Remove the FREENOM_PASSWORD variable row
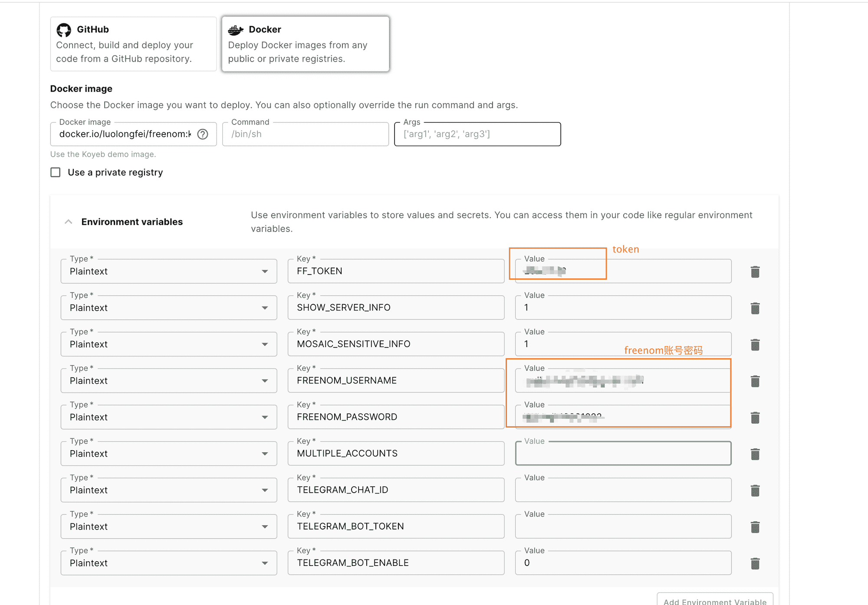The image size is (868, 605). pyautogui.click(x=755, y=417)
